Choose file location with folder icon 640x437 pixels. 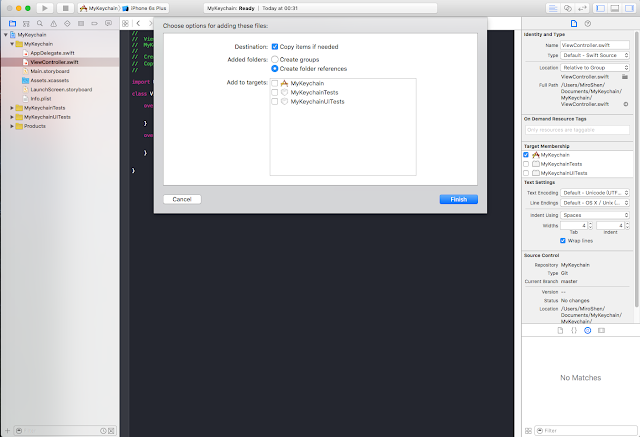[x=625, y=77]
